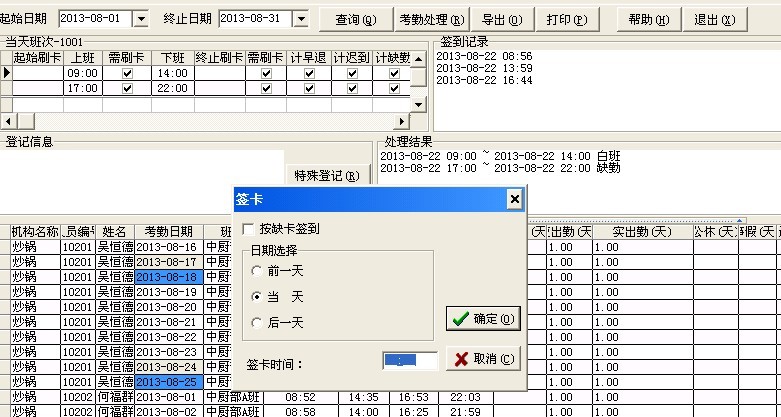Image resolution: width=781 pixels, height=417 pixels.
Task: Click the 确定 button with green checkmark
Action: coord(483,319)
